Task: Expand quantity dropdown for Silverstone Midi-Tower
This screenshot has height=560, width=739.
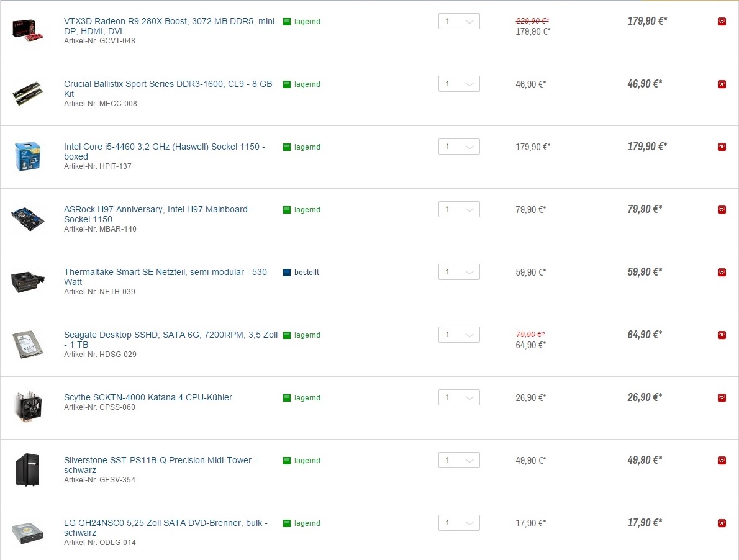Action: pos(459,459)
